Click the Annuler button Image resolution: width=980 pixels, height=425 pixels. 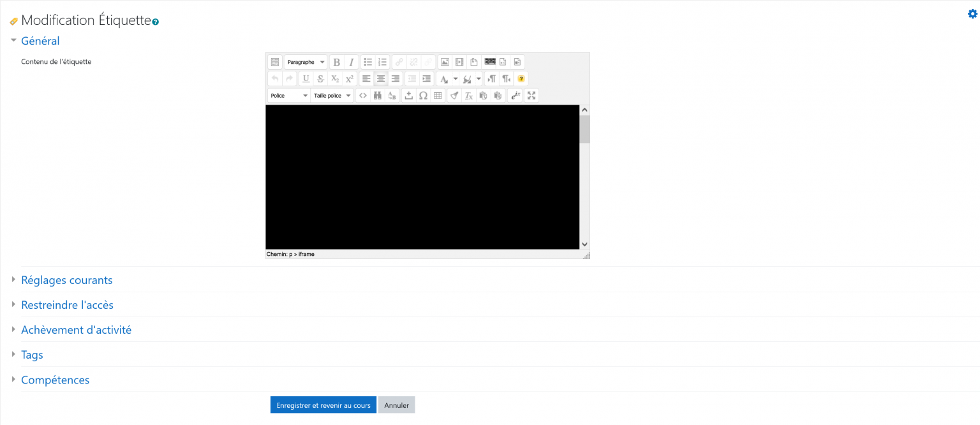point(397,405)
